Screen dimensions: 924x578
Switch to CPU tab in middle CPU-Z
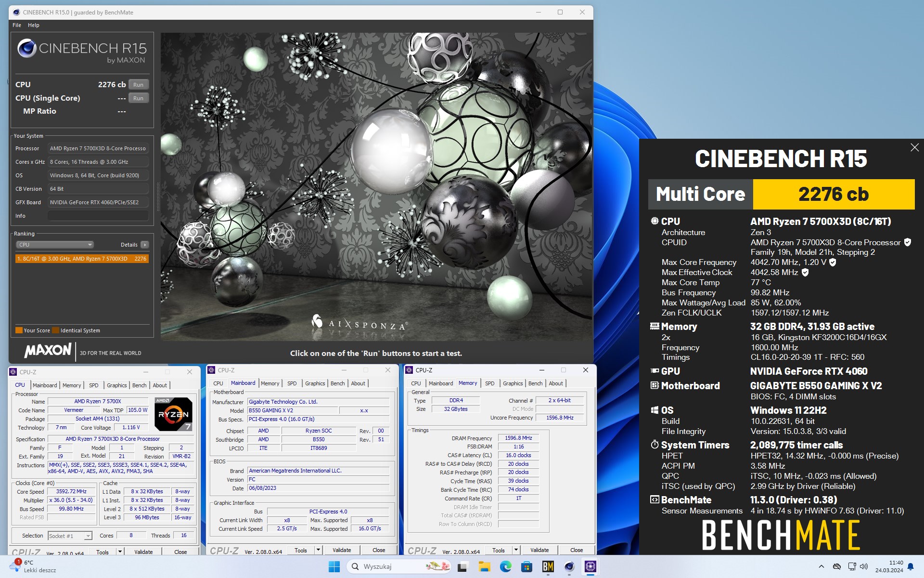coord(218,383)
